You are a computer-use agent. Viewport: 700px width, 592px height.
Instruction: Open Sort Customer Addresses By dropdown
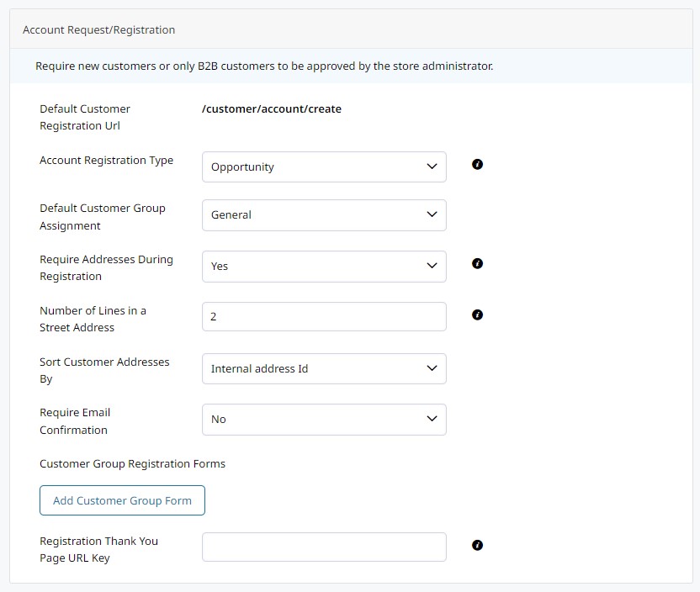pos(324,369)
